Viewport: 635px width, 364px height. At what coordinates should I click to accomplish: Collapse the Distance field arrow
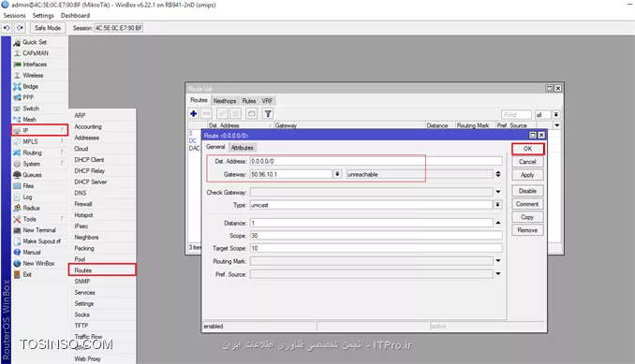pyautogui.click(x=498, y=223)
